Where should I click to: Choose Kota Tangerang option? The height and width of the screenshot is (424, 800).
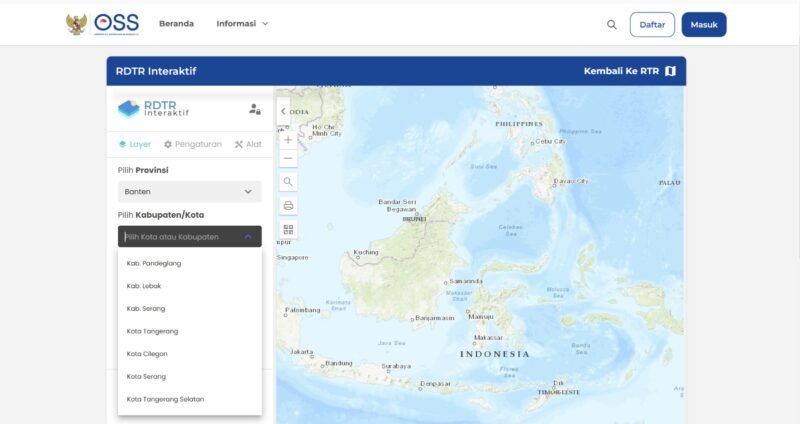[190, 331]
